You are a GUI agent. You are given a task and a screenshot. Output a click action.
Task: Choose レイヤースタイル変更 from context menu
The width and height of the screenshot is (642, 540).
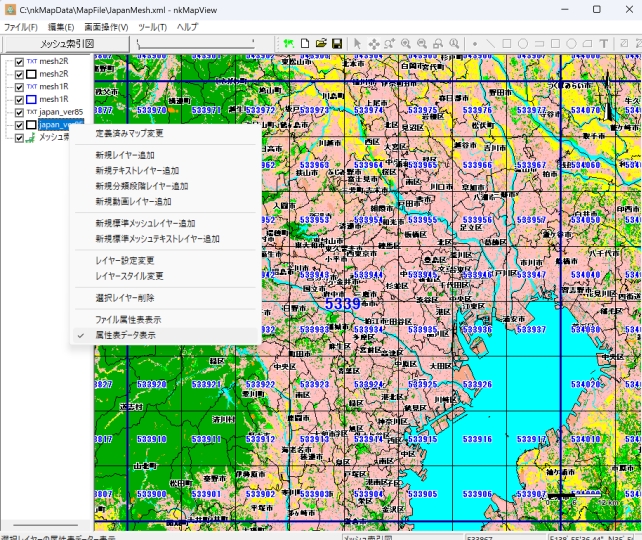[x=129, y=275]
